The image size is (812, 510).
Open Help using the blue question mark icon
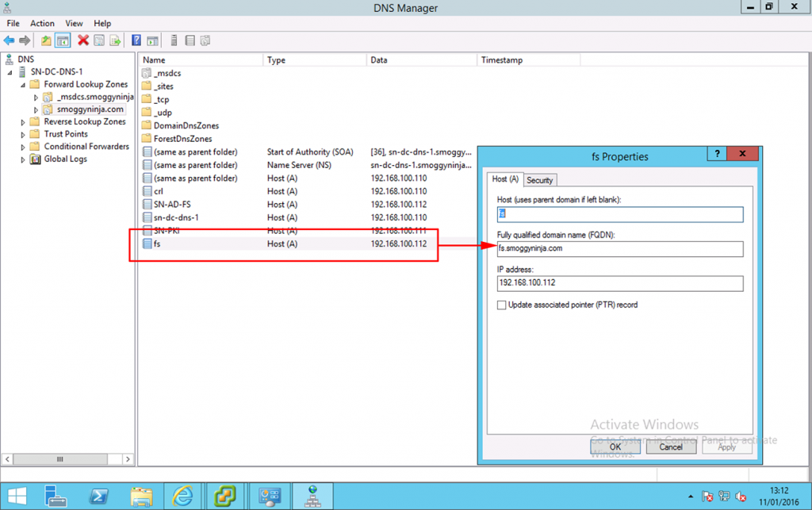(136, 40)
